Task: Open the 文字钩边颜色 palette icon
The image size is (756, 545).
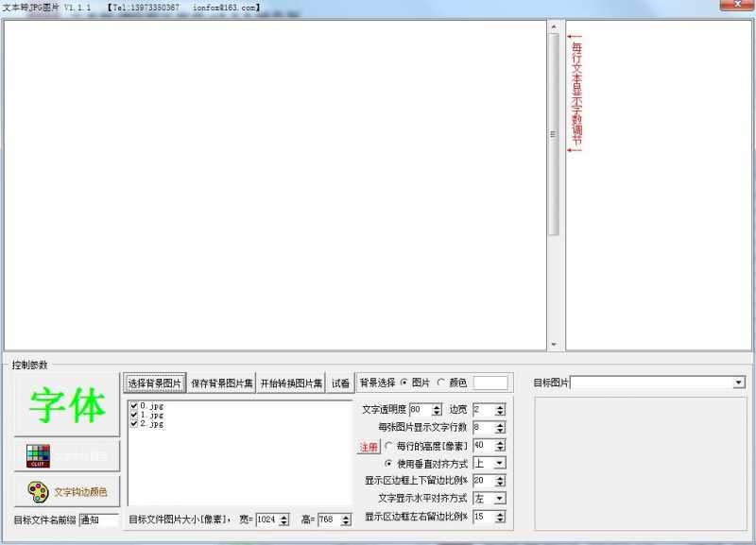Action: pos(38,491)
